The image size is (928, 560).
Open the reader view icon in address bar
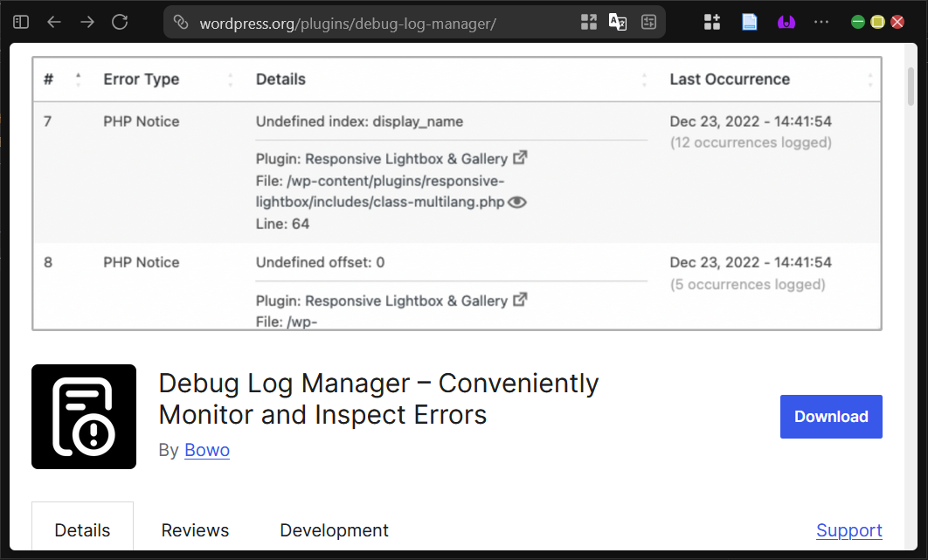tap(648, 23)
